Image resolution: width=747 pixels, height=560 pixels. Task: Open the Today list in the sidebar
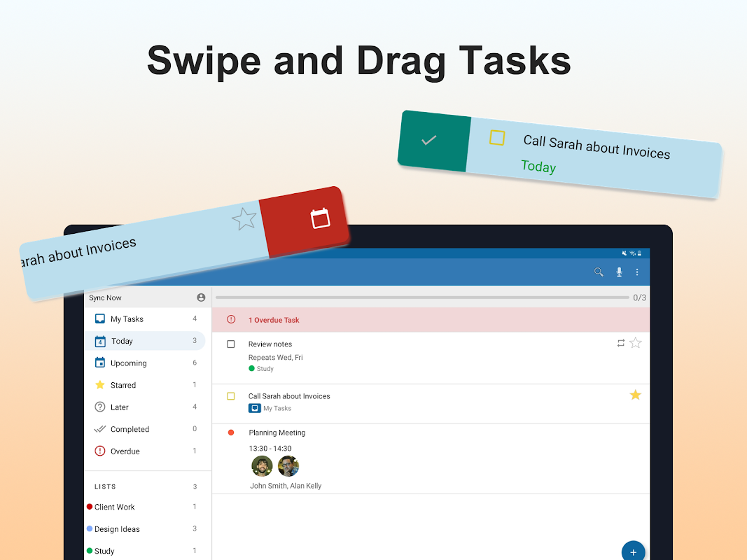[123, 341]
